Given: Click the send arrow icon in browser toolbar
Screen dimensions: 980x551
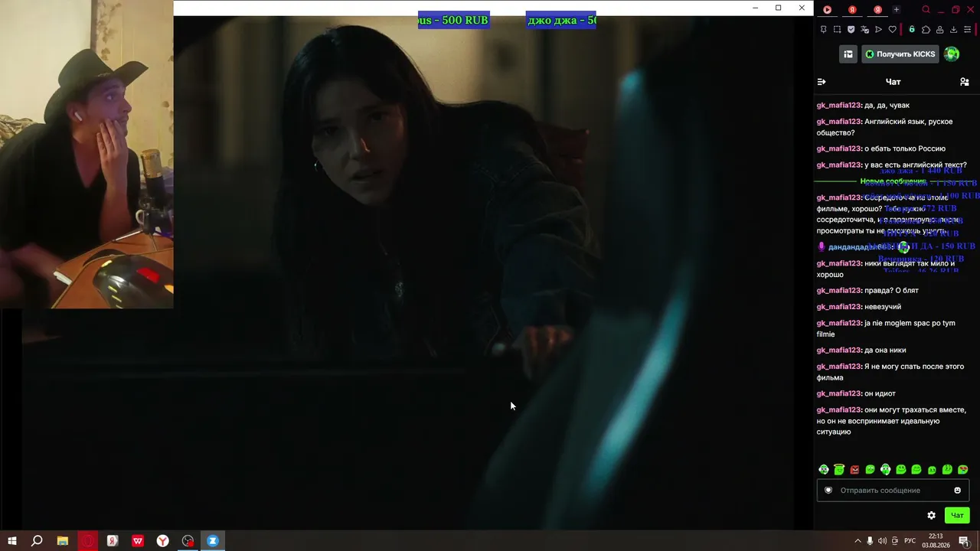Looking at the screenshot, I should click(878, 30).
